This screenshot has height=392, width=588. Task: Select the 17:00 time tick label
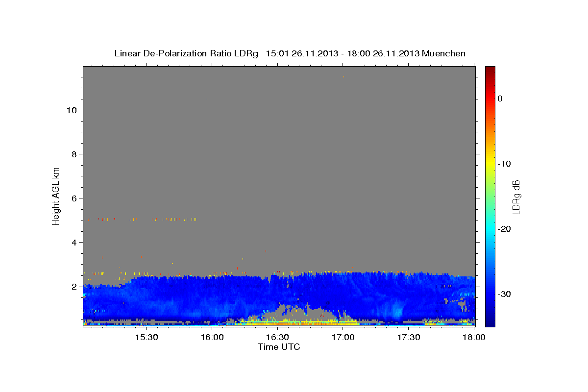tap(343, 338)
